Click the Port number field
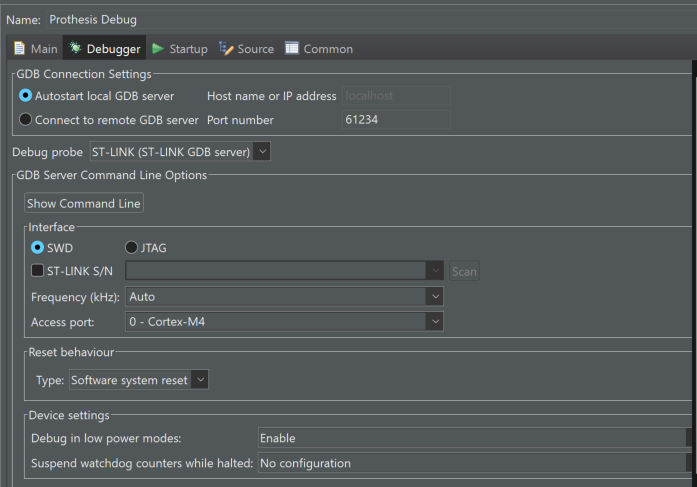697x487 pixels. [x=396, y=120]
